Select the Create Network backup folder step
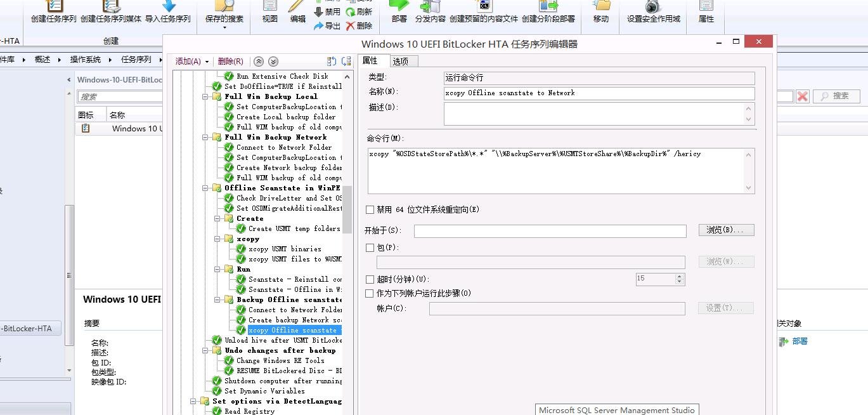 (289, 168)
